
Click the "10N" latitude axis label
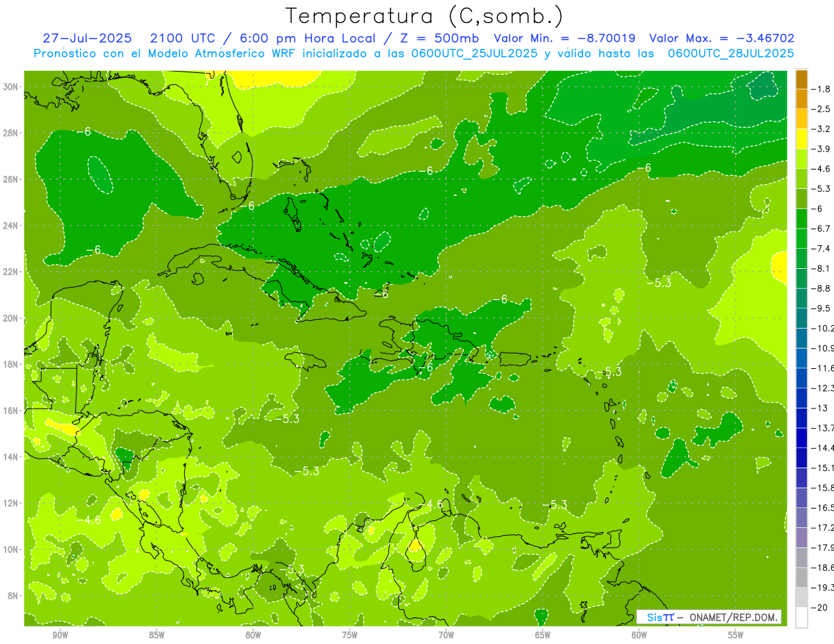(11, 549)
